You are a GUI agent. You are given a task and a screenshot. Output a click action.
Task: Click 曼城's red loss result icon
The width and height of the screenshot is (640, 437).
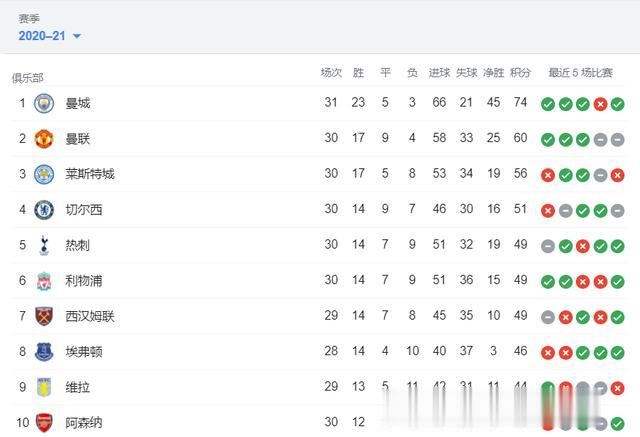point(600,104)
